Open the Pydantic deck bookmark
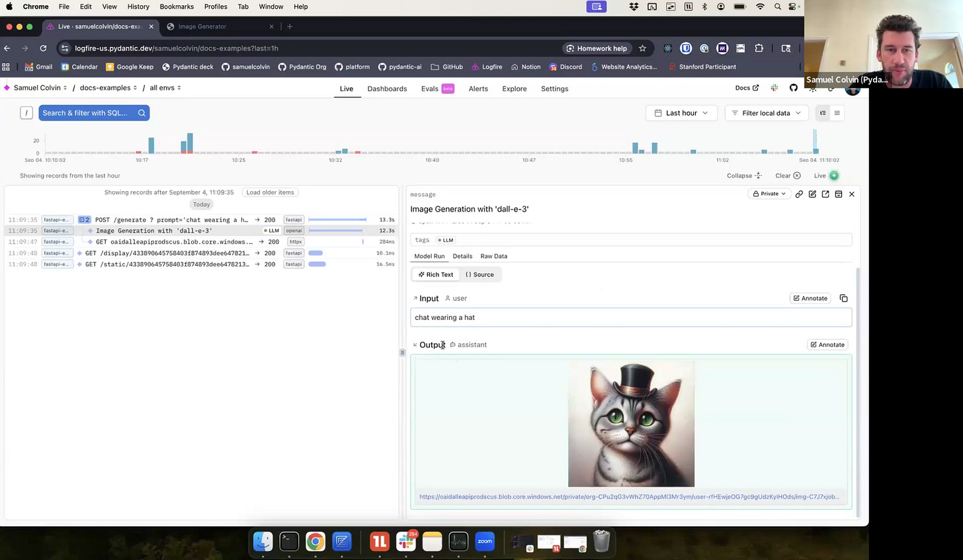The image size is (963, 560). pos(187,67)
